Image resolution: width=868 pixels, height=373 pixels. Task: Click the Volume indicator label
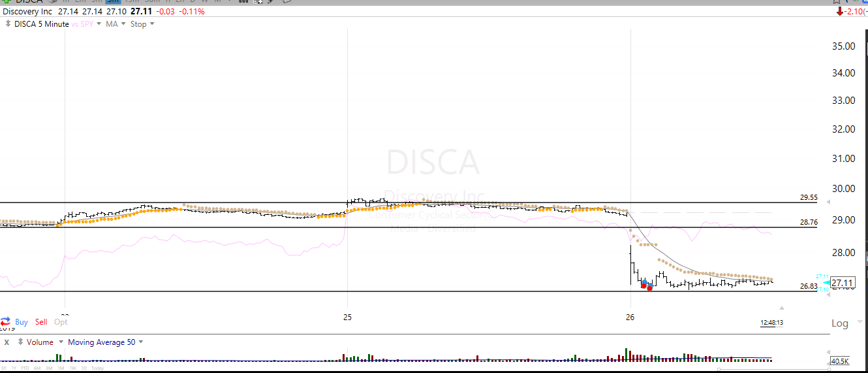40,342
